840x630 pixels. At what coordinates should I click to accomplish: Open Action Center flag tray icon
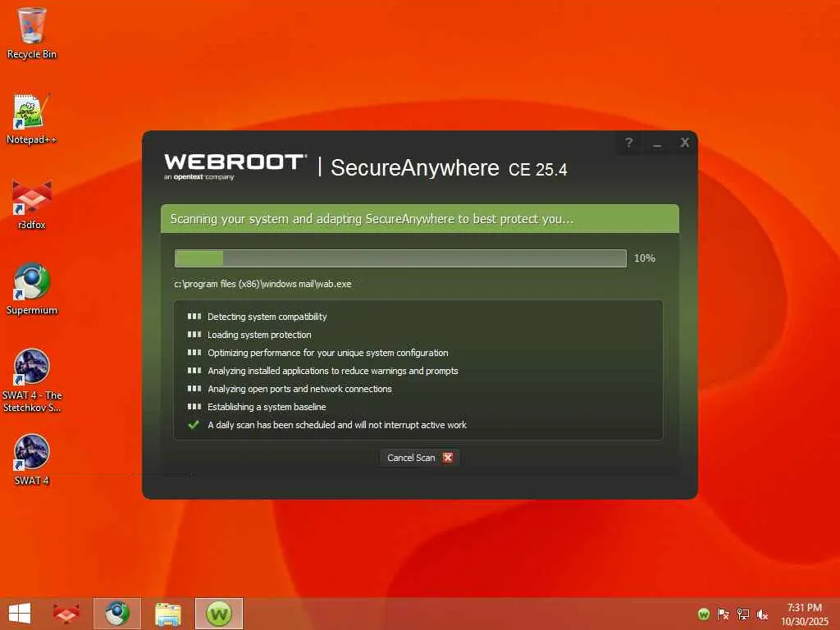[724, 614]
